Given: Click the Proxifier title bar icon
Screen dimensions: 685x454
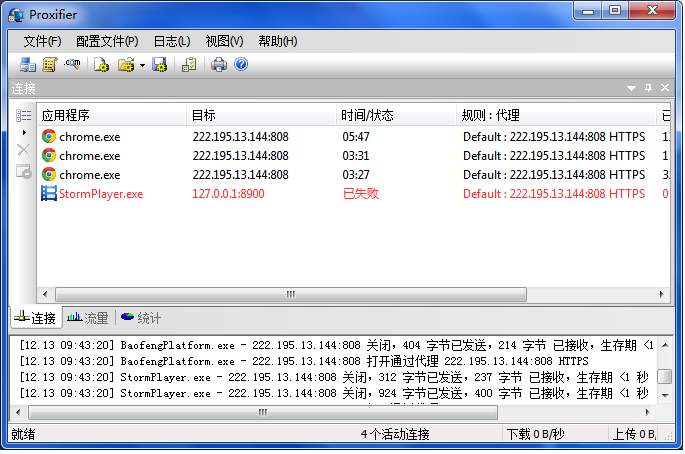Looking at the screenshot, I should (17, 15).
